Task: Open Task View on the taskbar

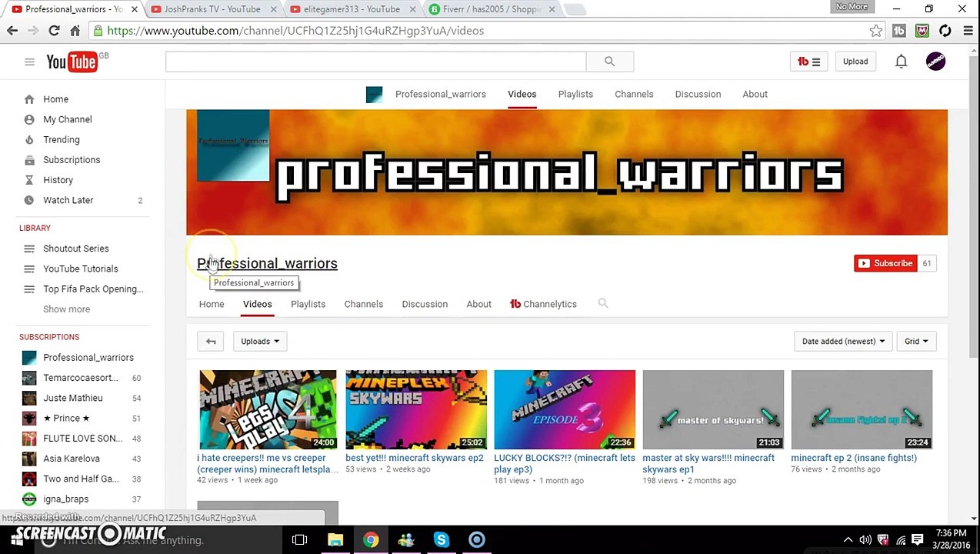Action: pos(299,540)
